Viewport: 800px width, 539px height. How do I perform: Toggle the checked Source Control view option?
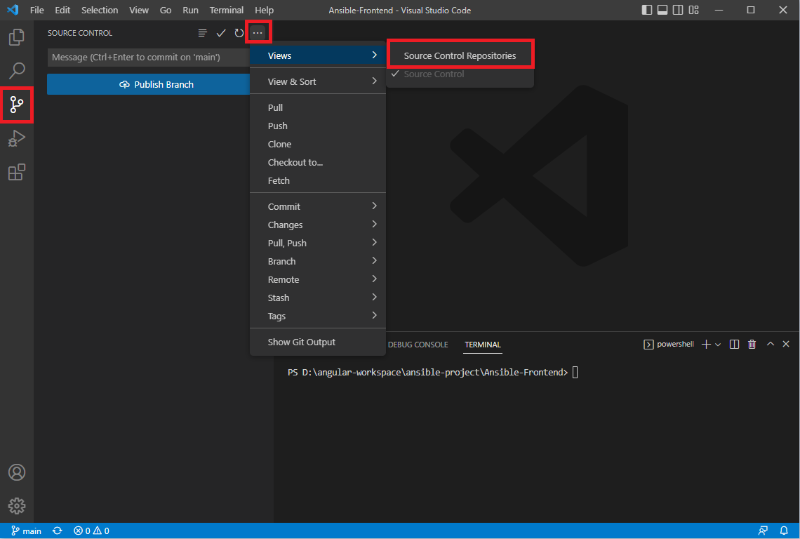pyautogui.click(x=460, y=74)
